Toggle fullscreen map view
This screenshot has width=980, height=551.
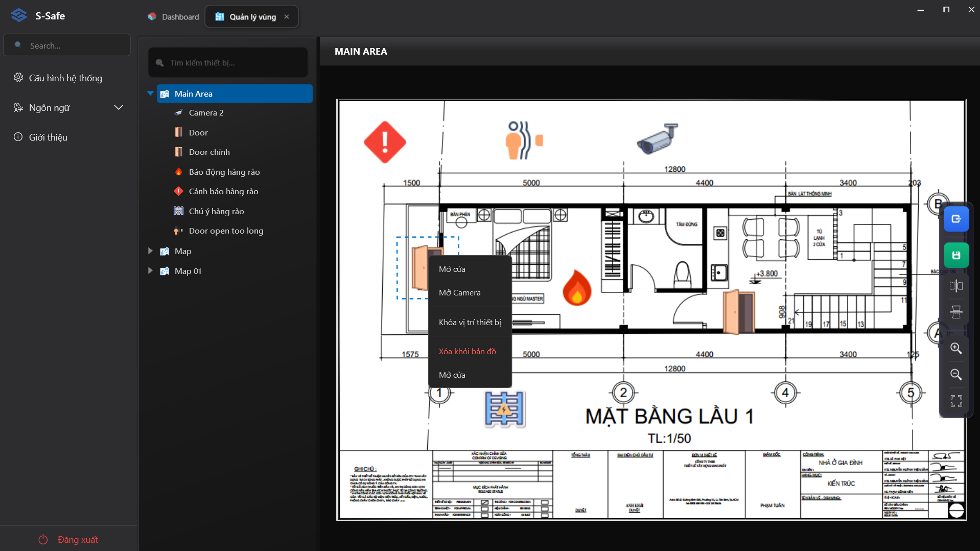956,401
